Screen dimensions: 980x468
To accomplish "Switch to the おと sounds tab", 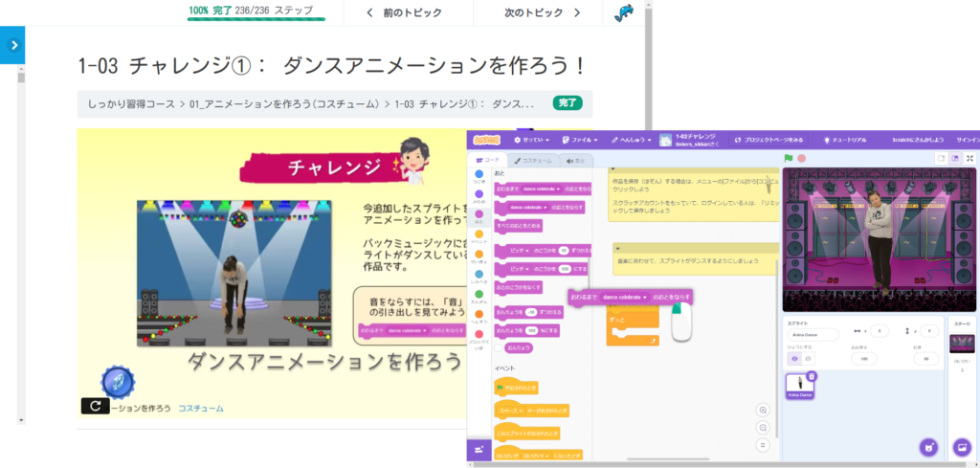I will pos(577,161).
